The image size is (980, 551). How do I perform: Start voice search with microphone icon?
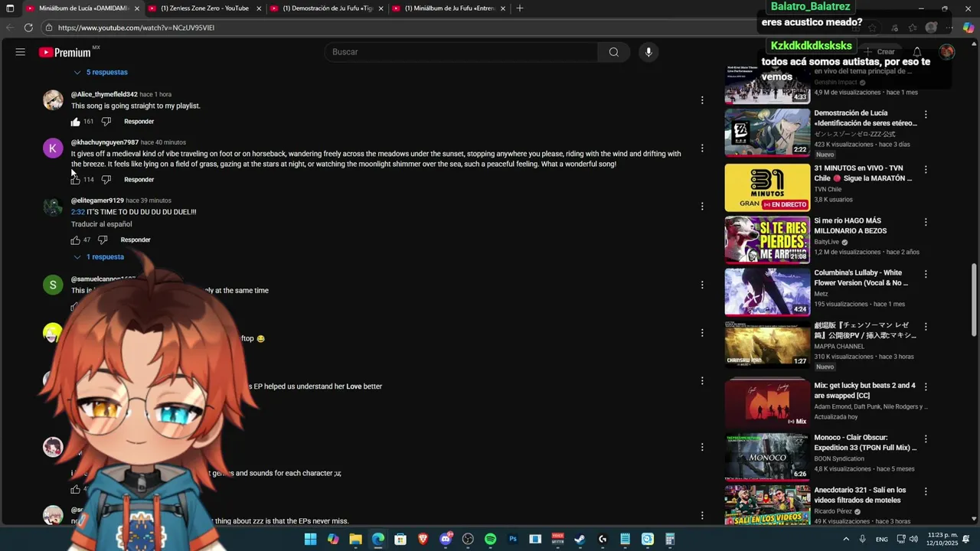[648, 52]
